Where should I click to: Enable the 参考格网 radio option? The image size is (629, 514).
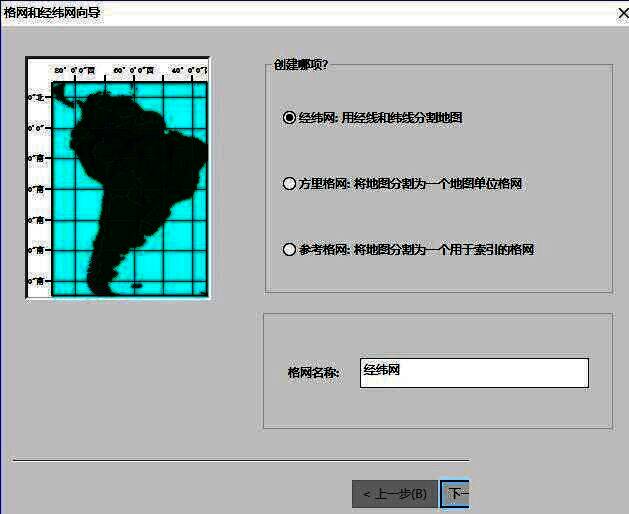[x=290, y=250]
